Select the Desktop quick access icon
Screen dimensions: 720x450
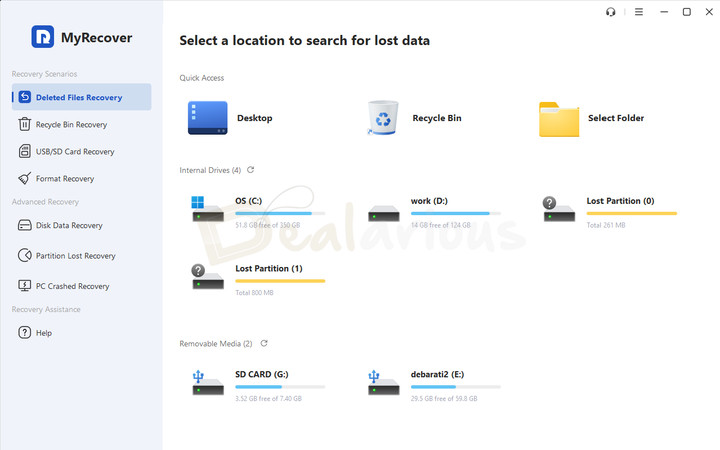[208, 118]
